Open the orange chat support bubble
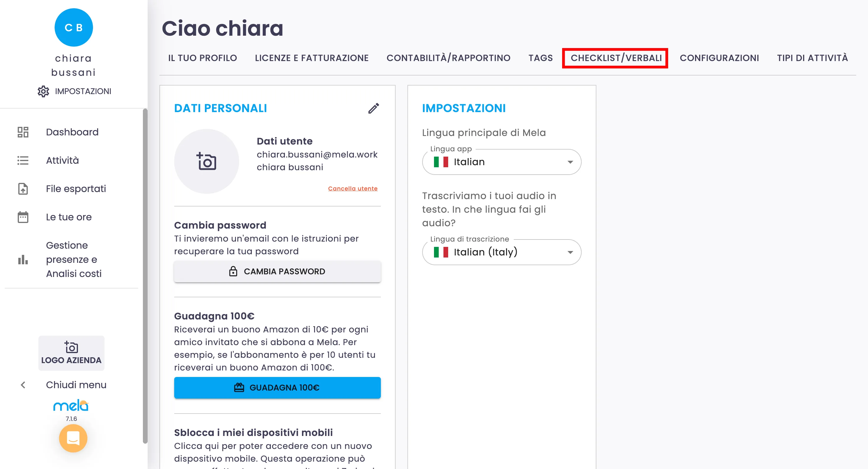The width and height of the screenshot is (868, 469). click(x=73, y=438)
